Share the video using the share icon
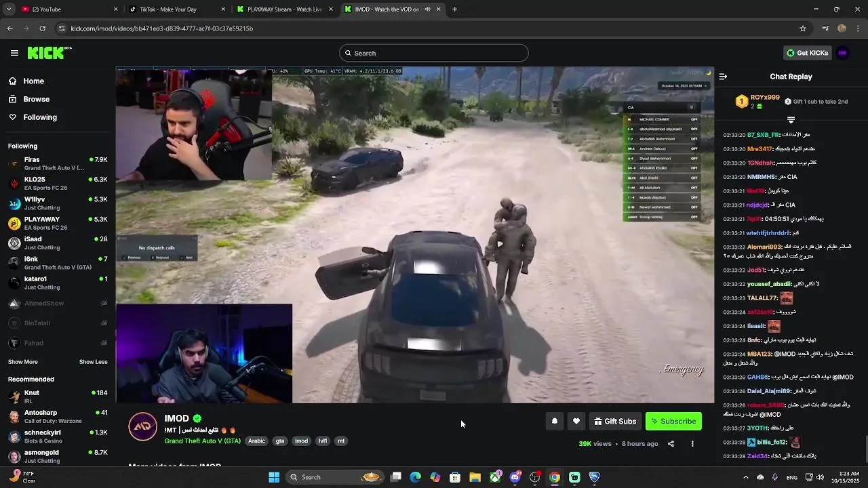This screenshot has width=868, height=488. tap(671, 444)
